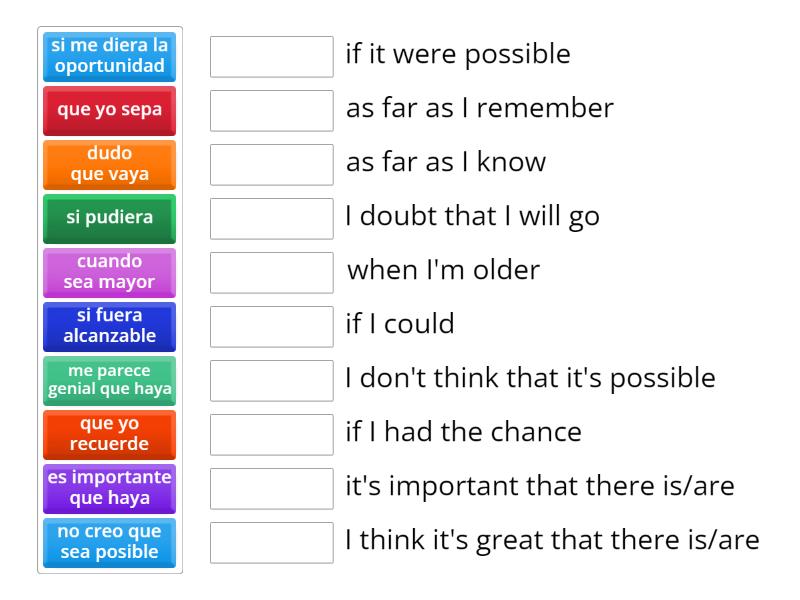Select the "es importante que haya" tile
The width and height of the screenshot is (800, 600).
tap(109, 488)
